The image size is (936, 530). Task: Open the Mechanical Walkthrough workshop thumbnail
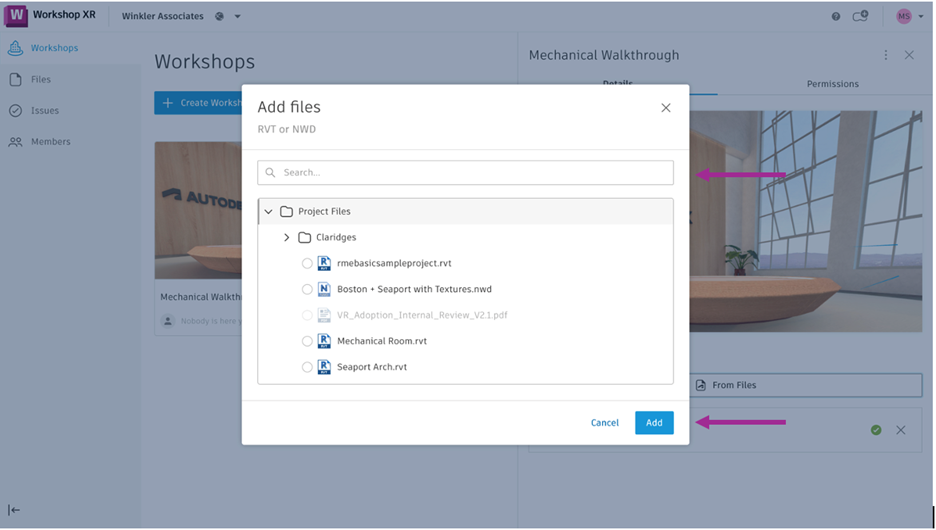tap(198, 210)
